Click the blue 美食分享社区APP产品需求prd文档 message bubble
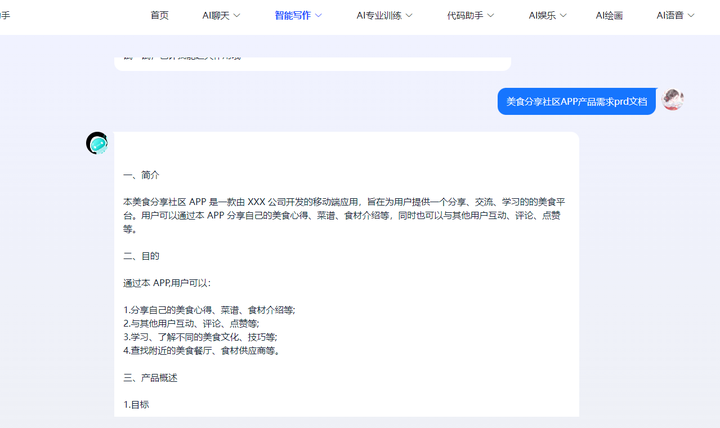 point(577,101)
